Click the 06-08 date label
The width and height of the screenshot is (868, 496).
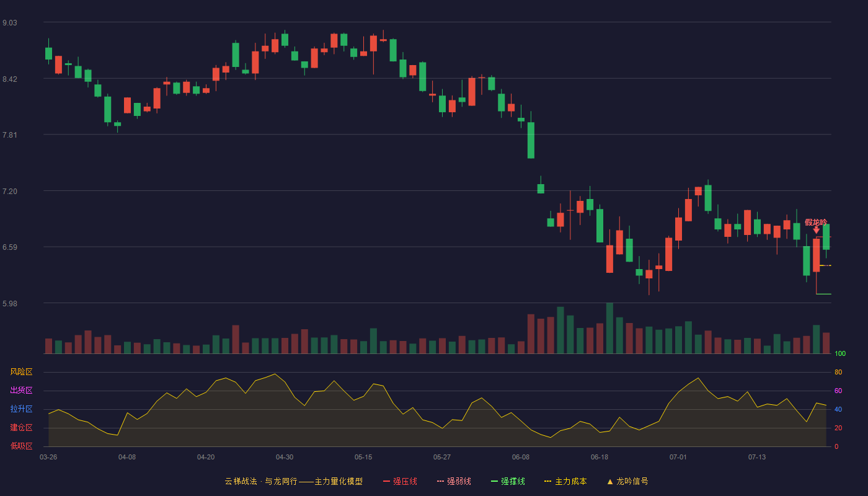click(x=521, y=457)
